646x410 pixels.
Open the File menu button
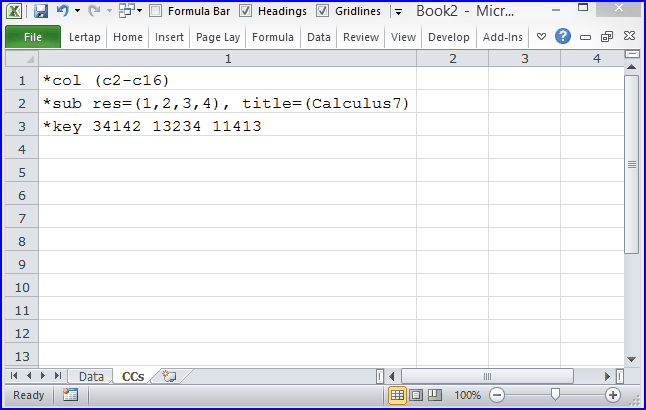(32, 37)
